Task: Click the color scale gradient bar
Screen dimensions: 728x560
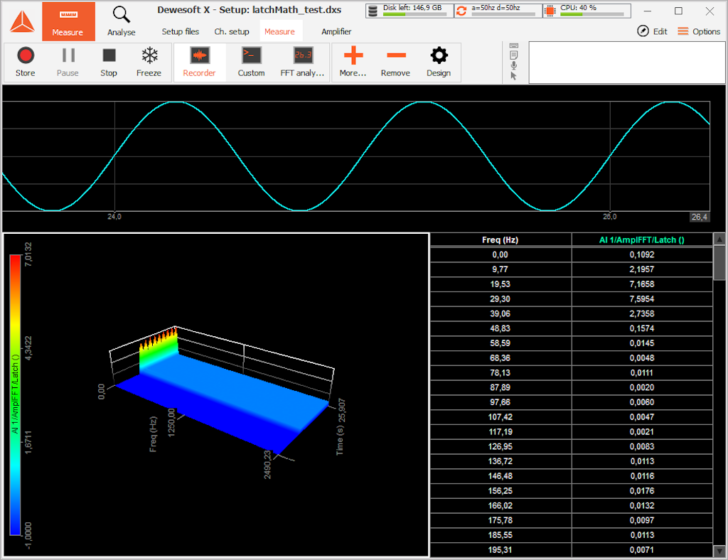Action: pyautogui.click(x=15, y=395)
